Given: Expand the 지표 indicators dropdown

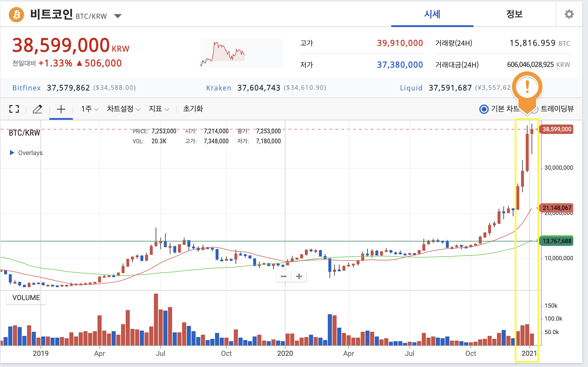Looking at the screenshot, I should pos(159,109).
